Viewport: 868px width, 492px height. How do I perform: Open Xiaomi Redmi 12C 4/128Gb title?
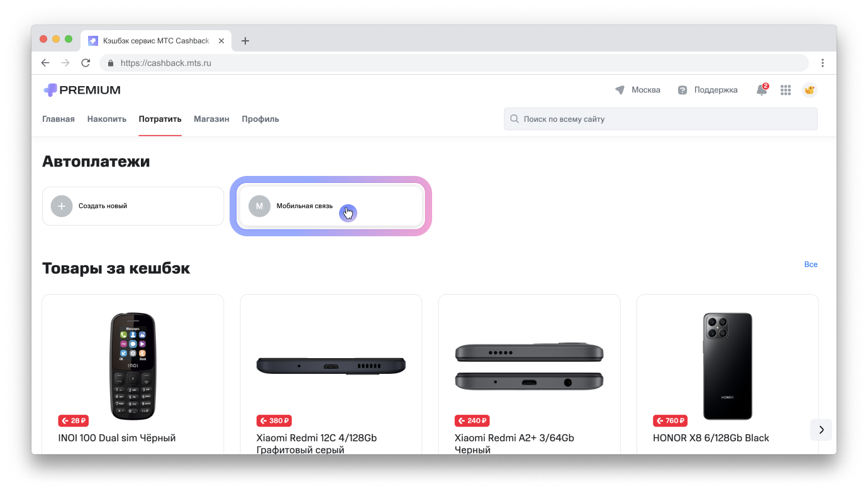316,444
